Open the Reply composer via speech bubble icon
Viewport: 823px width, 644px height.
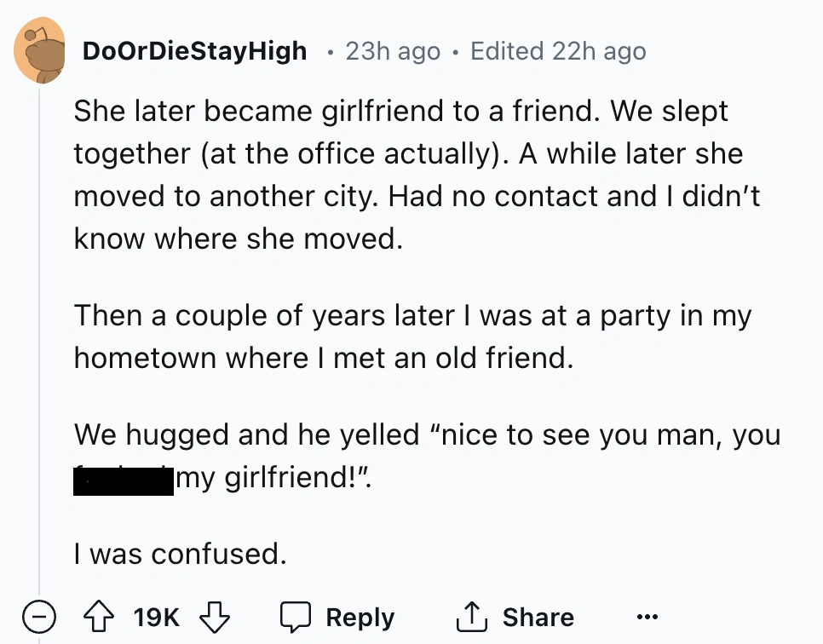point(297,615)
